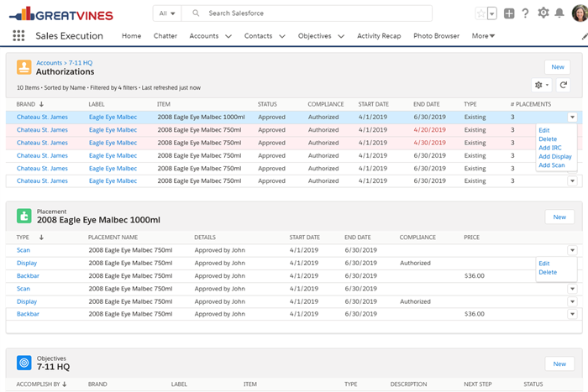Click the user profile avatar
This screenshot has width=588, height=392.
(x=579, y=13)
